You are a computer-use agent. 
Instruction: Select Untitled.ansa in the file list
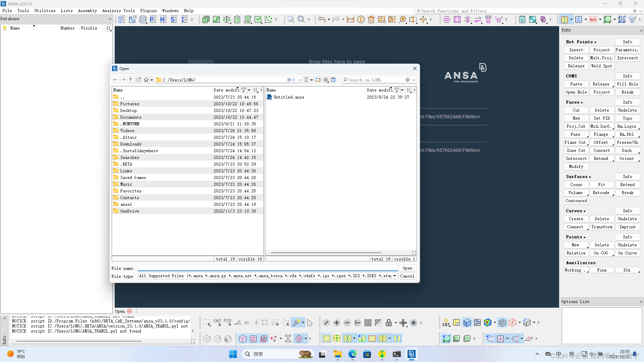pos(288,97)
